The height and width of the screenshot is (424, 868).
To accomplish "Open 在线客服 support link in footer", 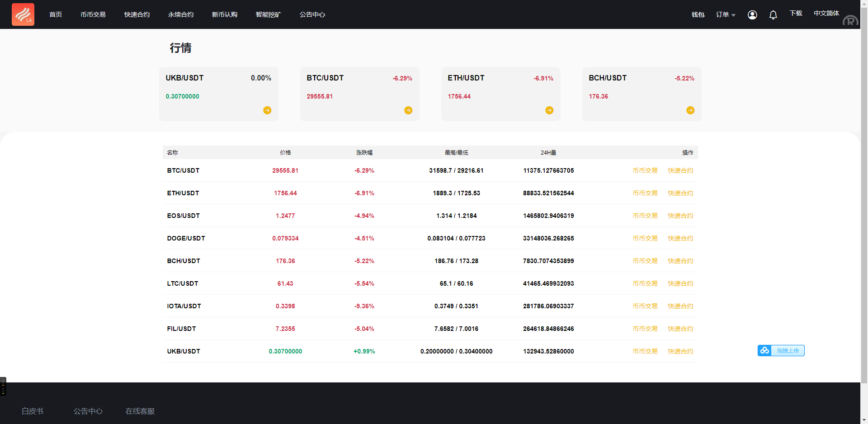I will pos(140,411).
